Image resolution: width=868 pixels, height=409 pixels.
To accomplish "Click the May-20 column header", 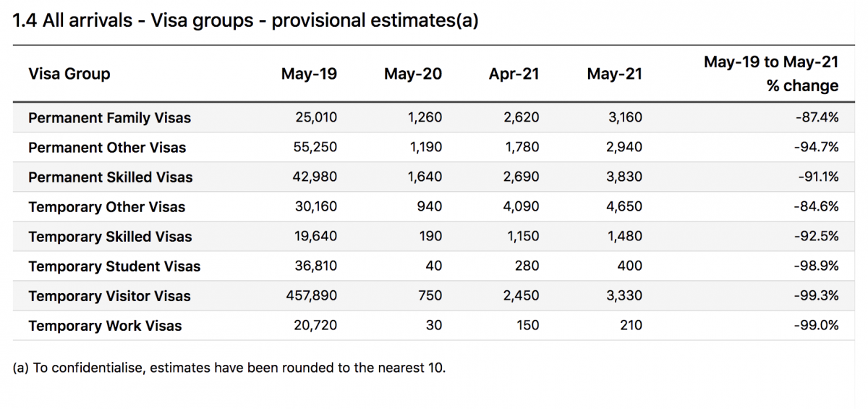I will pos(412,74).
